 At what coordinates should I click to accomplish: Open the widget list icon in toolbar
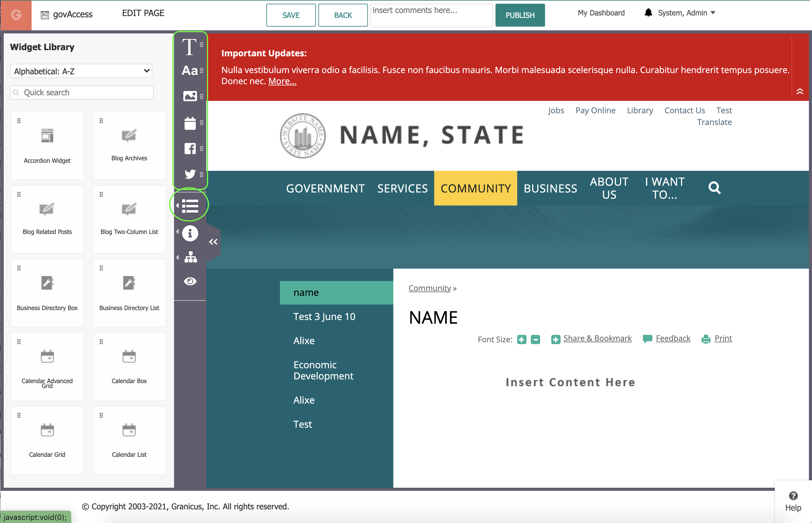(190, 206)
